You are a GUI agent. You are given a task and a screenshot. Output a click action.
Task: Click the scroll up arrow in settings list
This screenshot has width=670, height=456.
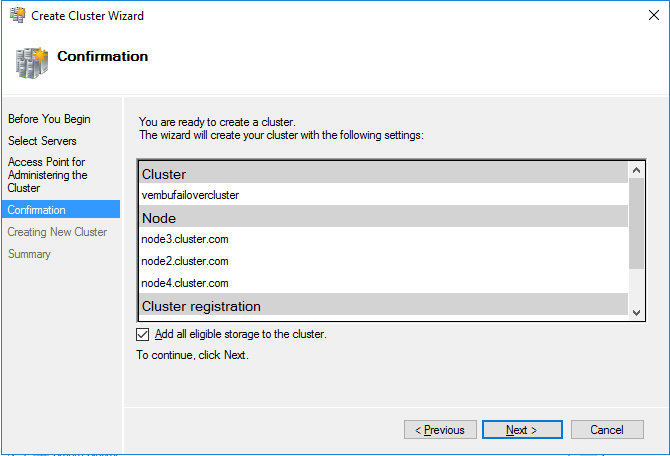point(636,170)
